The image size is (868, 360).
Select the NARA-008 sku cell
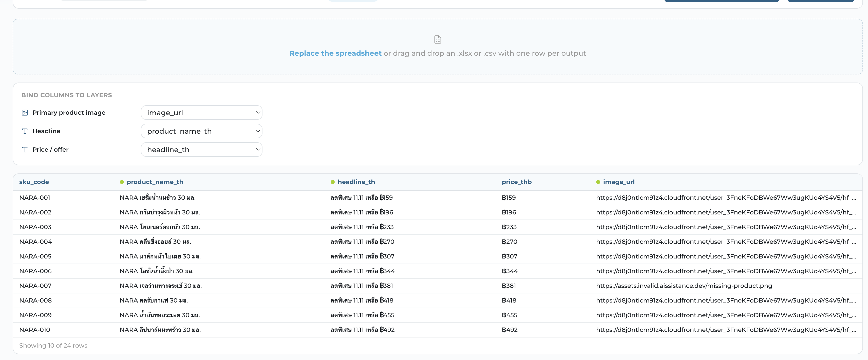35,301
